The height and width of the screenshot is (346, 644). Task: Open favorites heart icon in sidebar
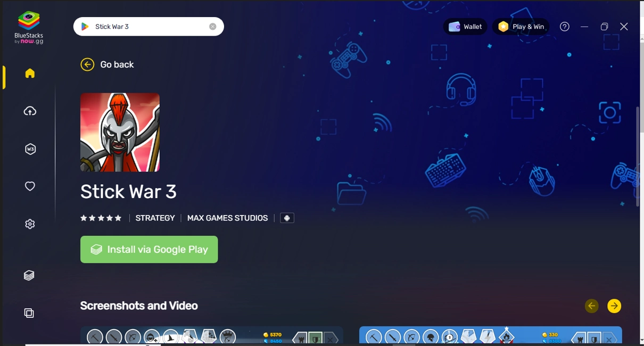(x=30, y=186)
